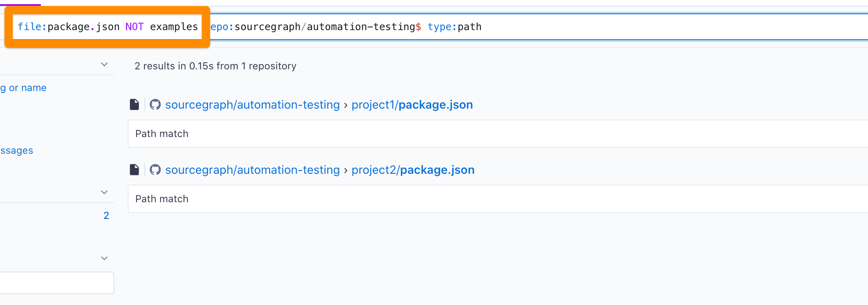The width and height of the screenshot is (868, 305).
Task: Click the sidebar link ending in 'ssages'
Action: [x=17, y=150]
